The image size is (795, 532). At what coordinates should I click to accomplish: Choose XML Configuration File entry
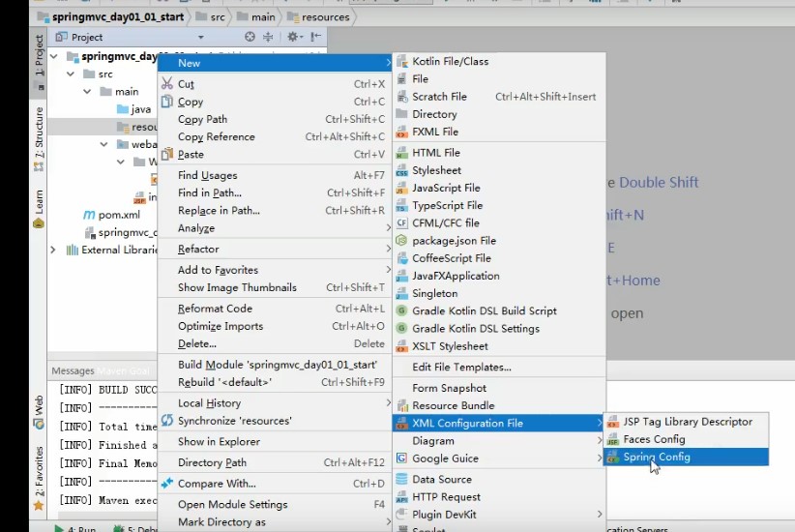click(499, 423)
